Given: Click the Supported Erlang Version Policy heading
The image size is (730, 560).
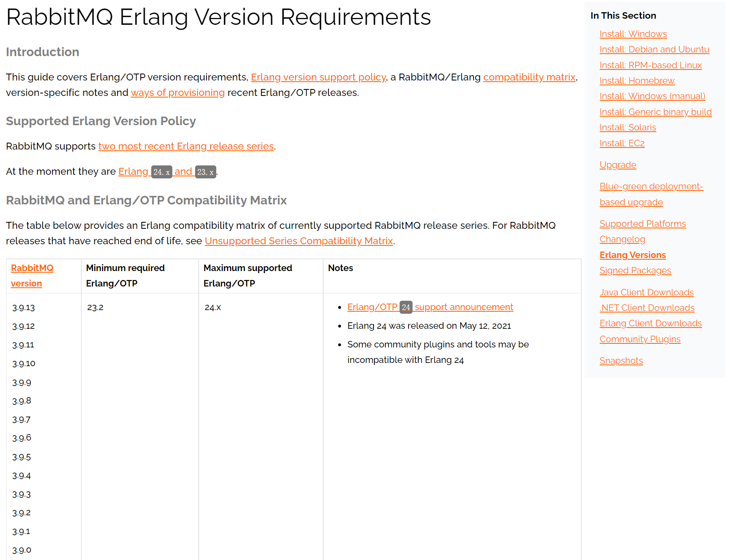Looking at the screenshot, I should (101, 121).
